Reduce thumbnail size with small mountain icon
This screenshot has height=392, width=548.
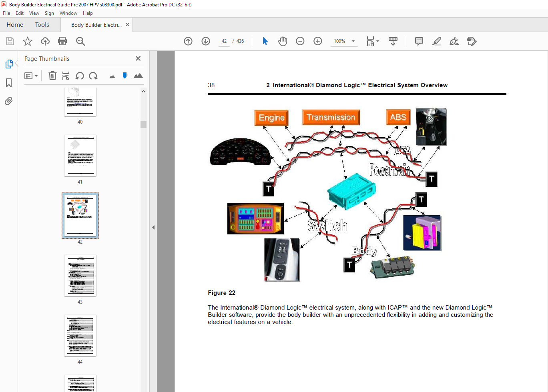[x=112, y=76]
